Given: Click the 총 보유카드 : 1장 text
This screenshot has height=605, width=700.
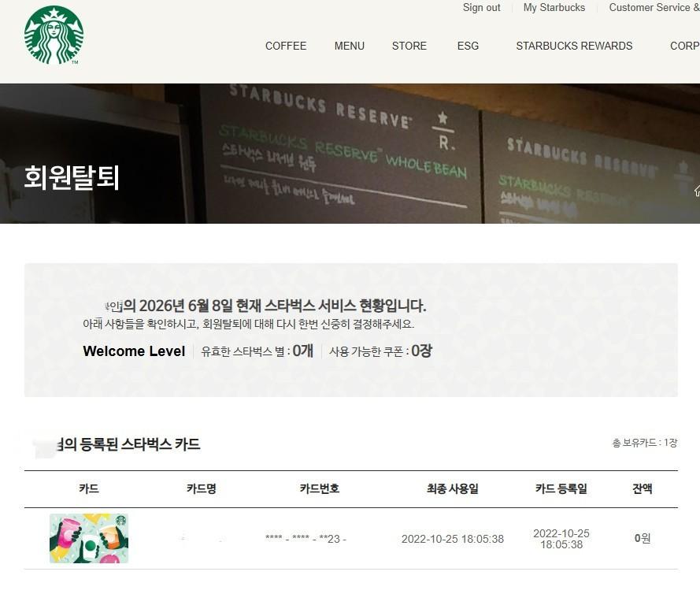Looking at the screenshot, I should pyautogui.click(x=645, y=443).
